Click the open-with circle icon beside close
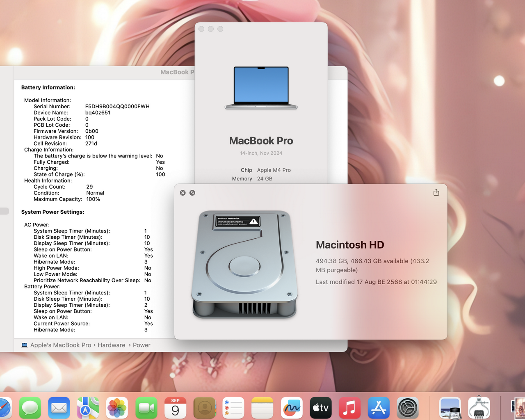Image resolution: width=525 pixels, height=420 pixels. 192,193
